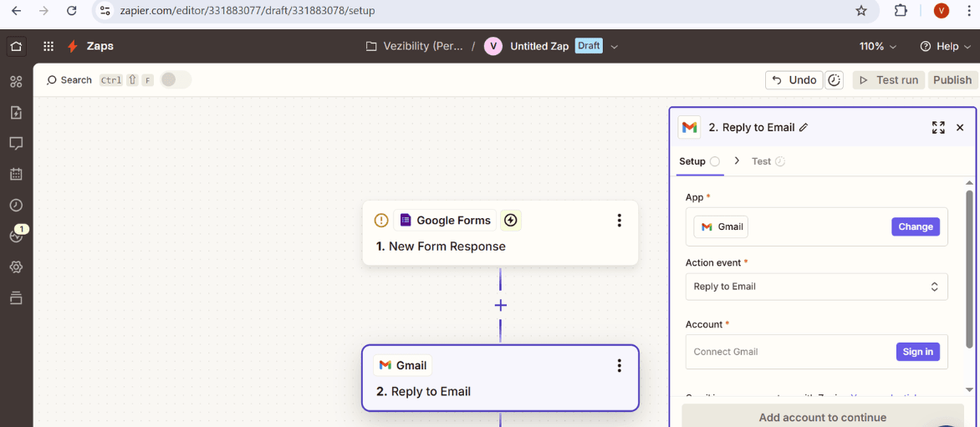The image size is (980, 427).
Task: Click the Undo button
Action: (793, 80)
